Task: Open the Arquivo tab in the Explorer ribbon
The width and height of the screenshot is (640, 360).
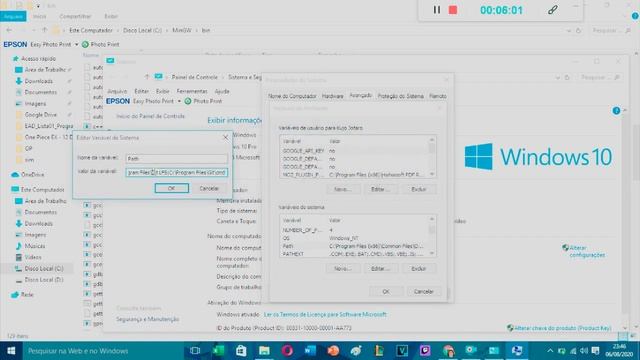Action: pos(13,16)
